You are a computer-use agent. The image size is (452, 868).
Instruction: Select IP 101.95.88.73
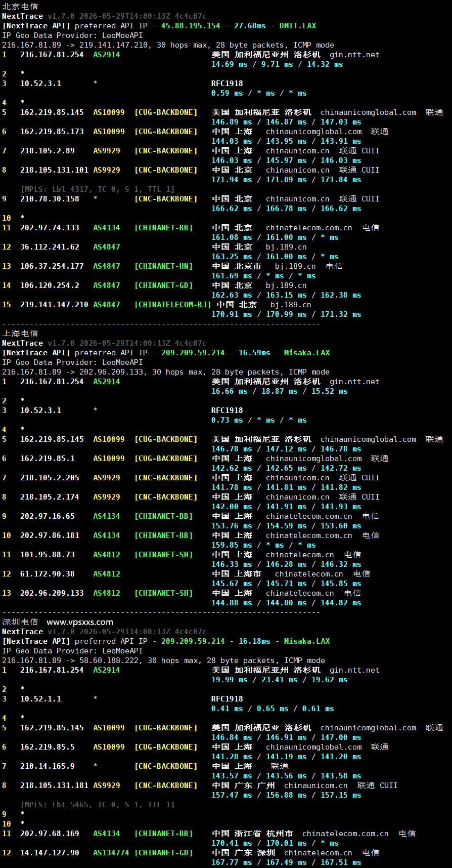tap(48, 555)
